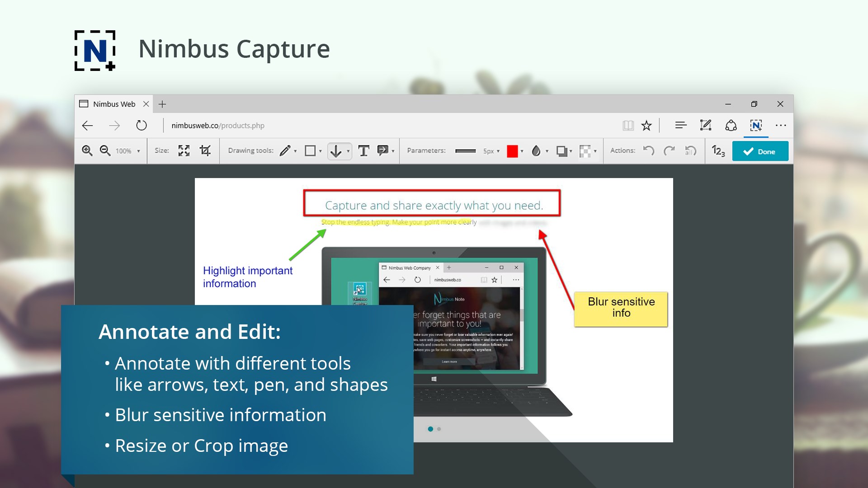Switch to the Nimbus Web tab
Screen dimensions: 868x488
pos(114,104)
